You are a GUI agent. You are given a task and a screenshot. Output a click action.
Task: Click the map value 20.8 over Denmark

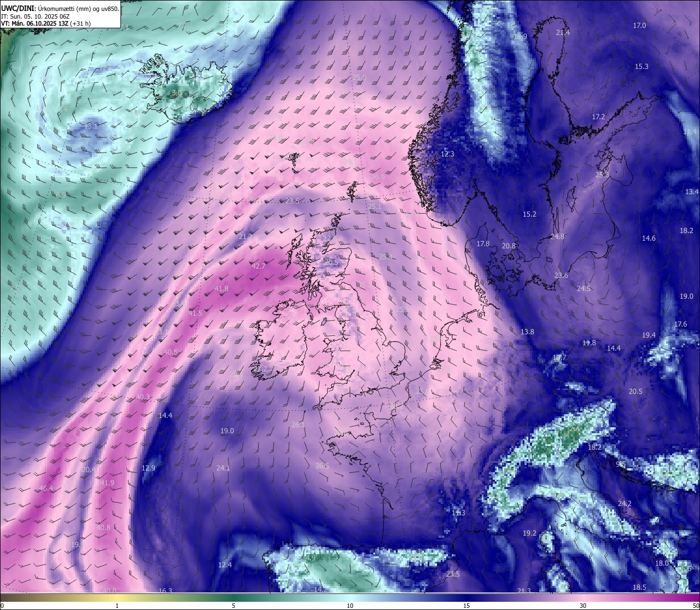click(x=509, y=246)
